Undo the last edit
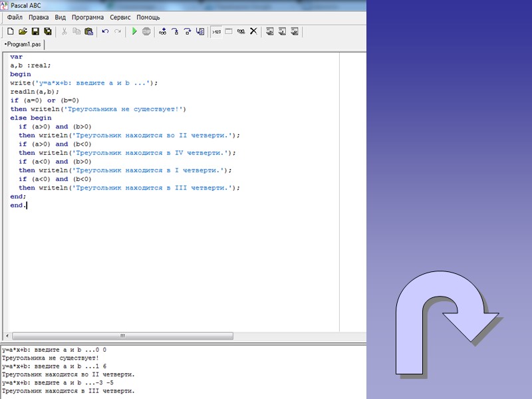 [105, 31]
